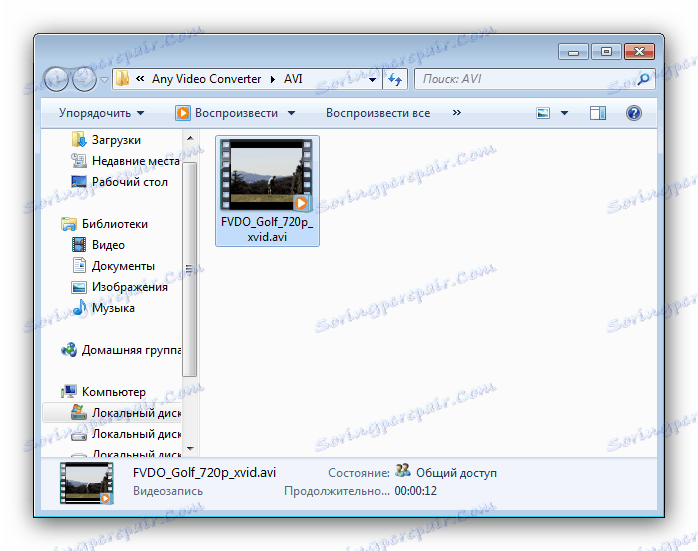The image size is (698, 551).
Task: Open address bar history dropdown arrow
Action: [373, 80]
